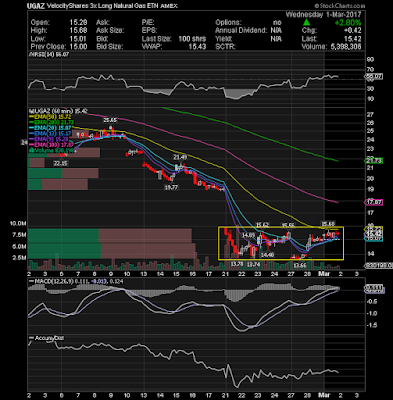Click the MACD -1.5 axis label
The height and width of the screenshot is (400, 393).
(373, 325)
